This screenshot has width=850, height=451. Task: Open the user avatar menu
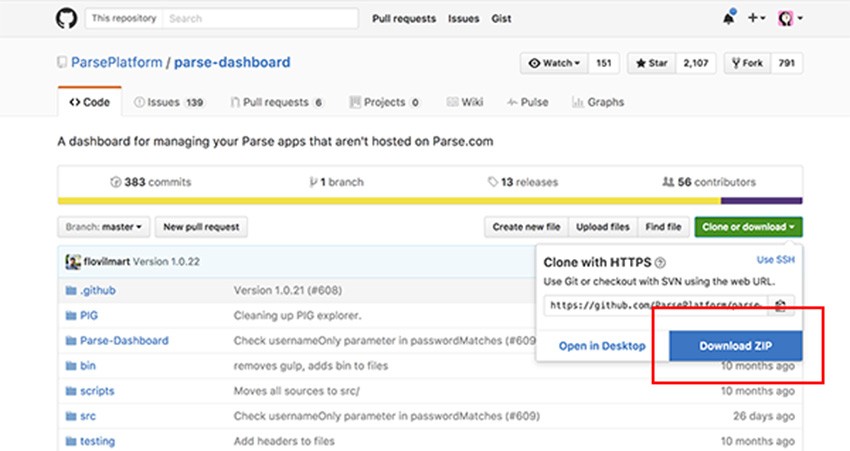click(790, 18)
